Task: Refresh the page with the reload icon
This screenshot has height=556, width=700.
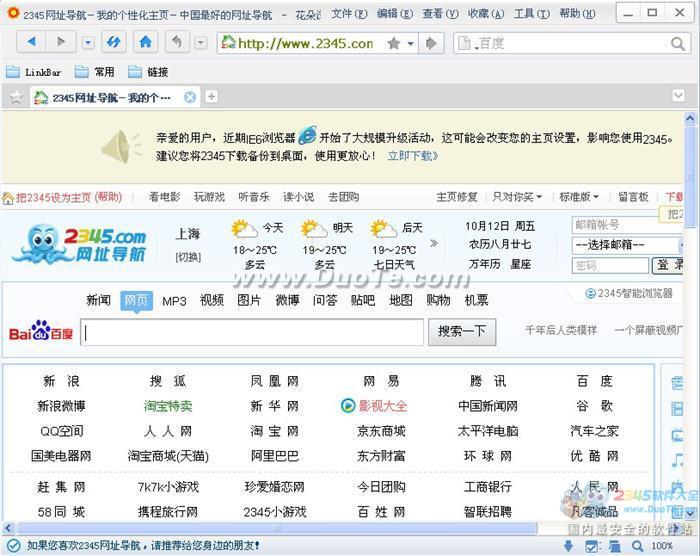Action: [113, 42]
